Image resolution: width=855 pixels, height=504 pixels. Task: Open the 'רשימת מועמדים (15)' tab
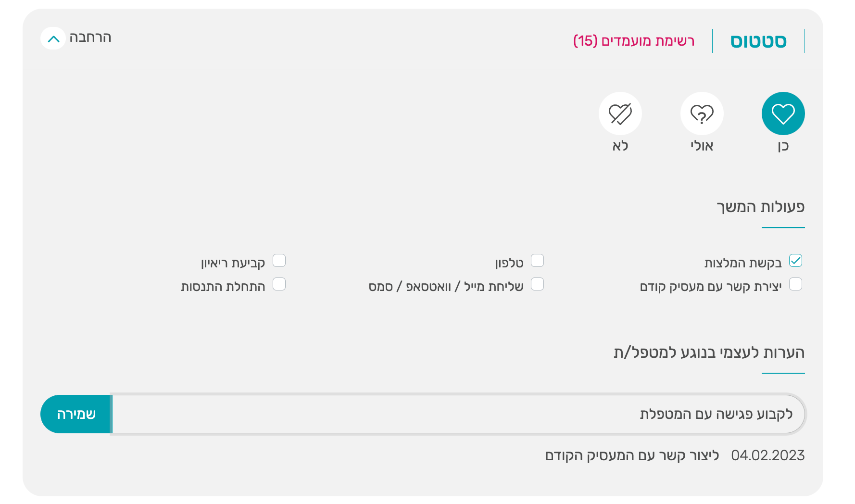click(x=634, y=41)
